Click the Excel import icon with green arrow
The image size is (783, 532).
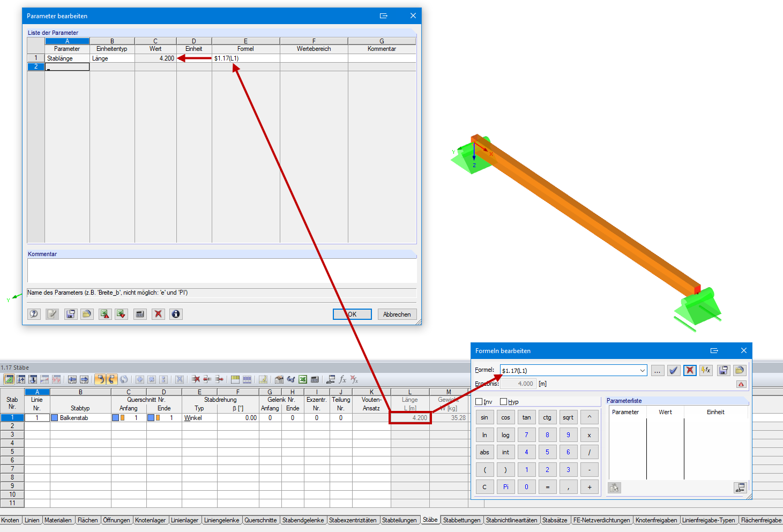tap(122, 314)
